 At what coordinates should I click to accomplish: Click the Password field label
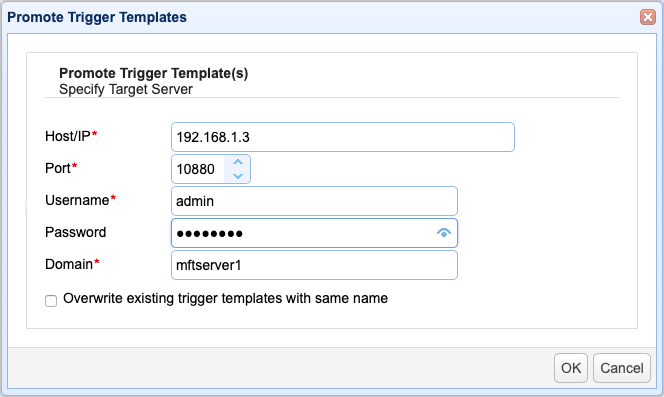click(75, 232)
